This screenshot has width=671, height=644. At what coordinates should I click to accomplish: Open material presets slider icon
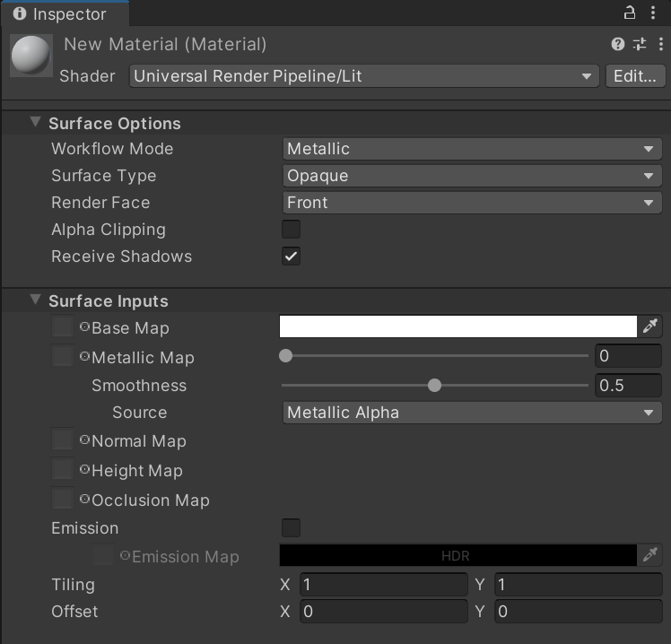640,44
